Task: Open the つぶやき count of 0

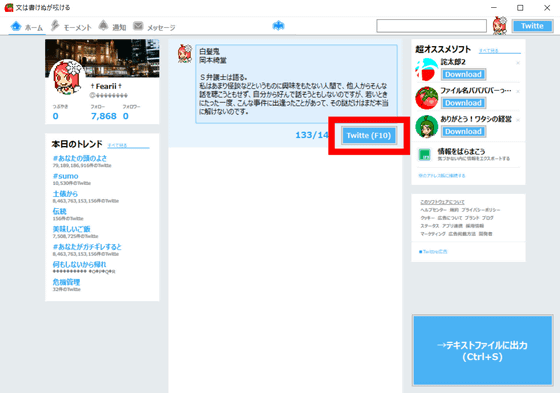Action: coord(55,116)
